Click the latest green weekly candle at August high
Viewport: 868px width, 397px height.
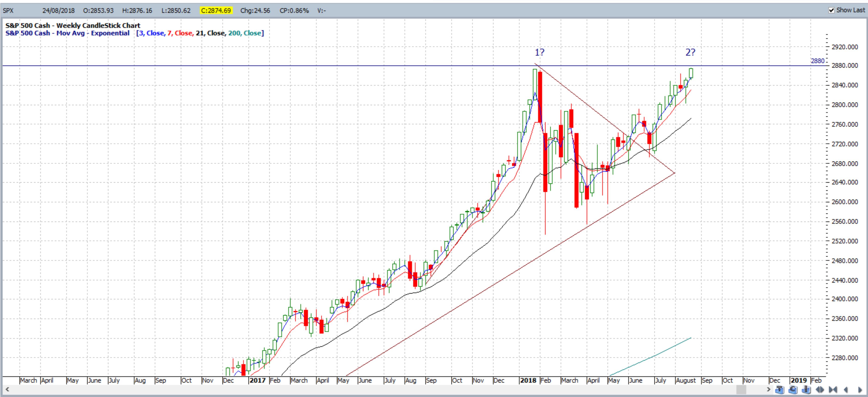[691, 73]
